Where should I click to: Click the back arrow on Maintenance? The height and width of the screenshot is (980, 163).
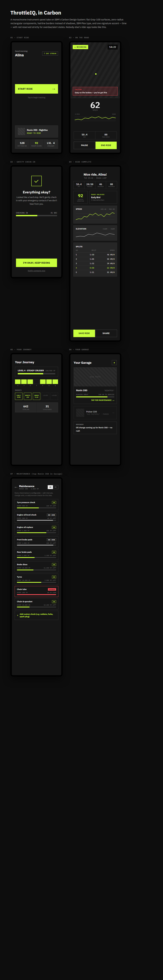pos(16,487)
